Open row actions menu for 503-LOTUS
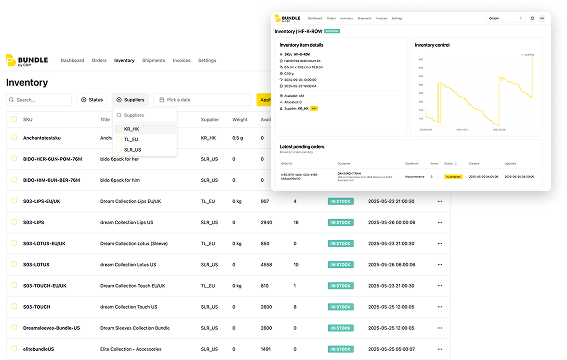The width and height of the screenshot is (567, 360). point(440,265)
